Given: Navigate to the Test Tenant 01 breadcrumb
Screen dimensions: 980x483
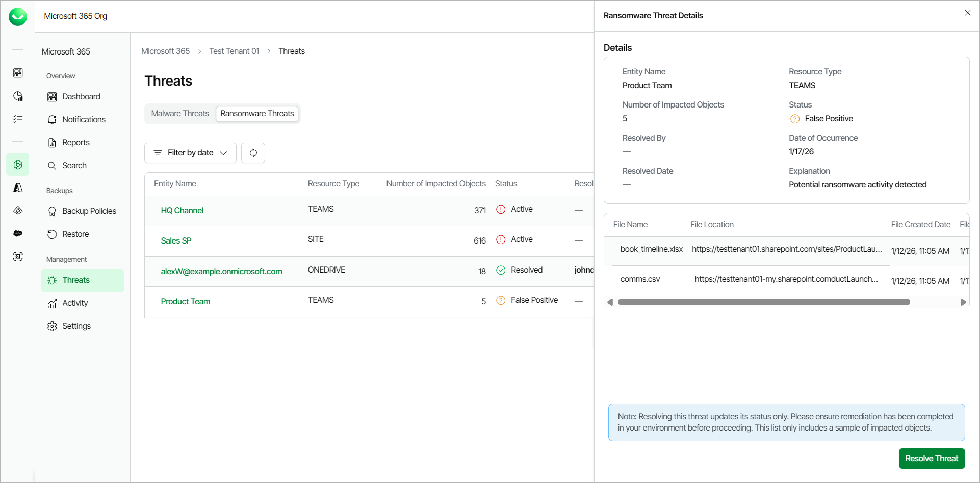Looking at the screenshot, I should (x=234, y=51).
